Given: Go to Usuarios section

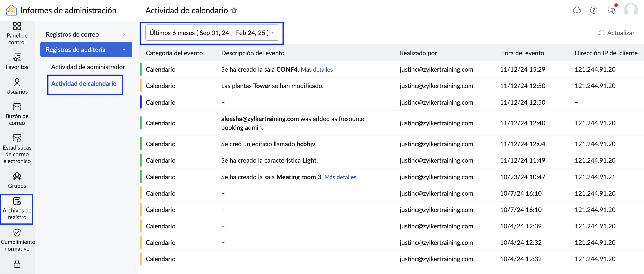Looking at the screenshot, I should pos(17,86).
